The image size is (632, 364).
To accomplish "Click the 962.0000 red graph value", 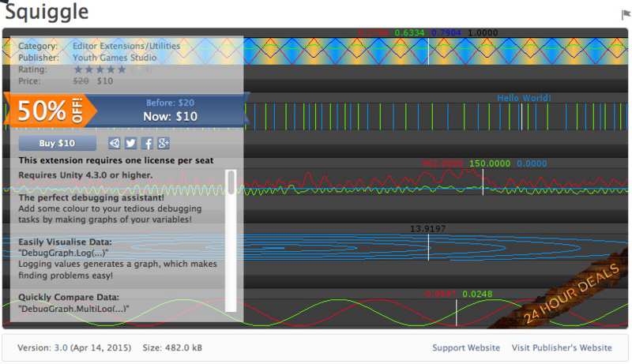I will click(x=442, y=163).
